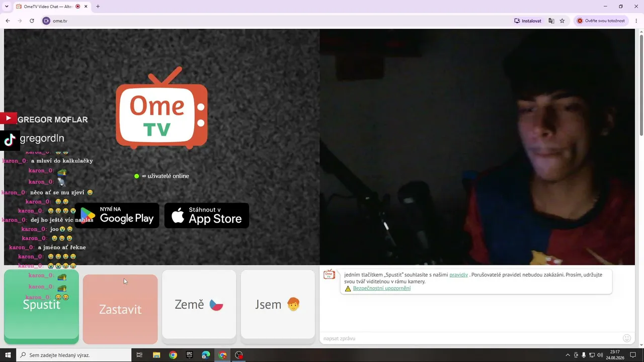The height and width of the screenshot is (362, 644).
Task: Open the pravidly rules link
Action: pos(458,275)
